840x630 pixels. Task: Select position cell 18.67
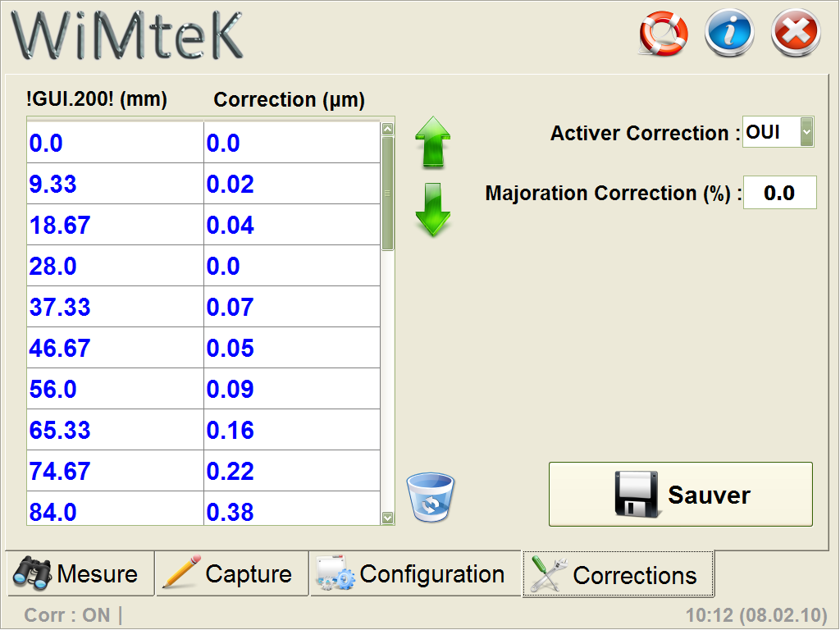(115, 225)
